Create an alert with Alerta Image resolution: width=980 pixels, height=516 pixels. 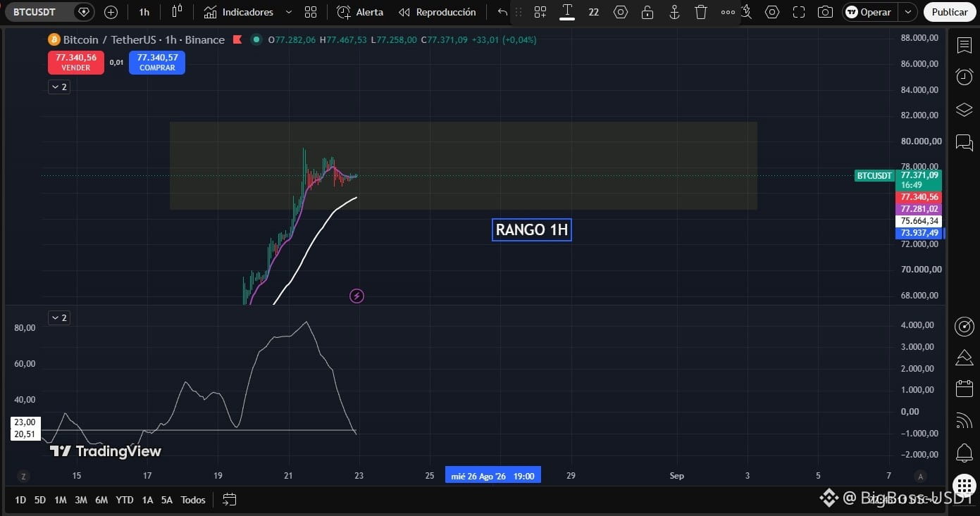[x=360, y=12]
